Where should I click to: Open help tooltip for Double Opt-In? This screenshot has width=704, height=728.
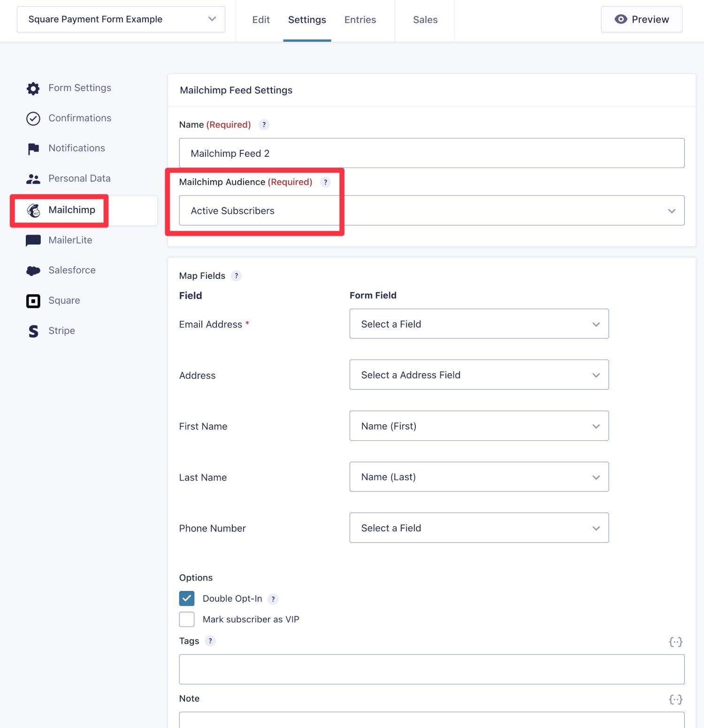tap(273, 599)
